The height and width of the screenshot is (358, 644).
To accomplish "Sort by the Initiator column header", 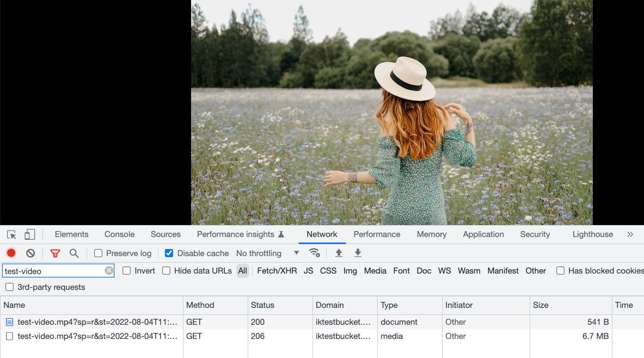I will click(x=486, y=305).
